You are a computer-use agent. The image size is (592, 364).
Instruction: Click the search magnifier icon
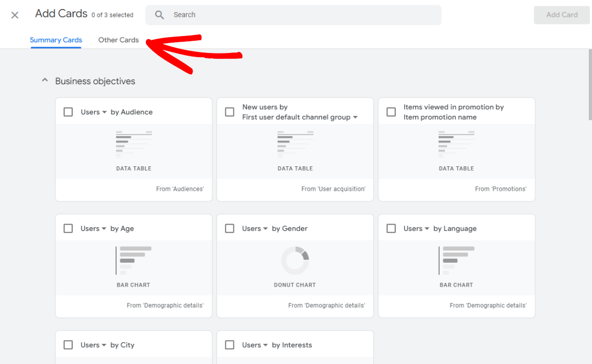tap(159, 15)
